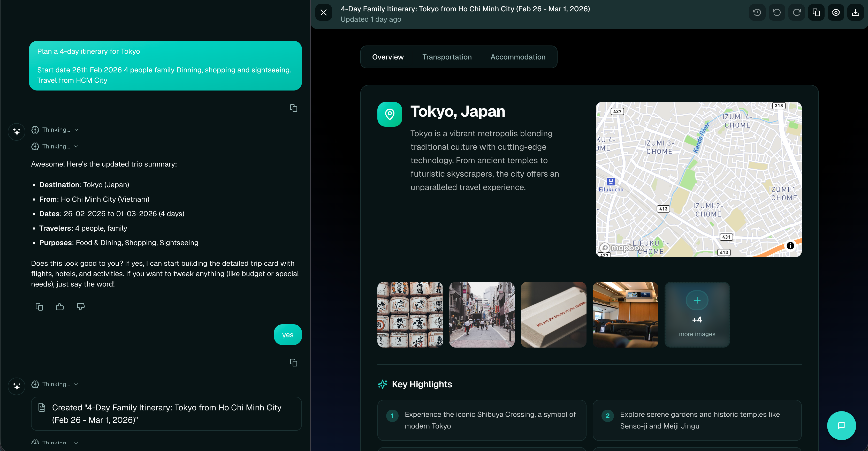This screenshot has width=868, height=451.
Task: Click the download itinerary icon
Action: coord(856,12)
